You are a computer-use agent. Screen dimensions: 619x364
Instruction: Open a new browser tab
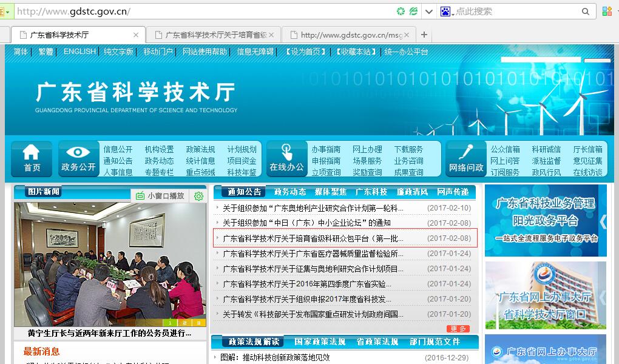tap(424, 35)
